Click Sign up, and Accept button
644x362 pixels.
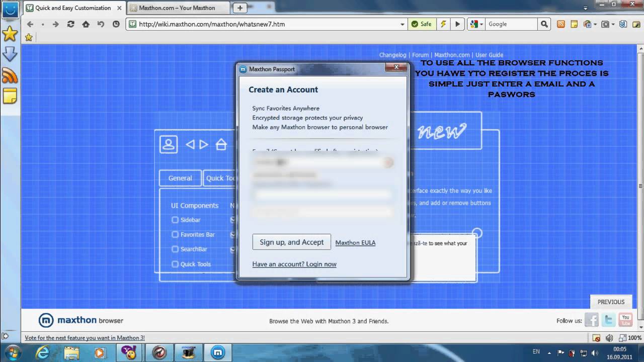(292, 242)
